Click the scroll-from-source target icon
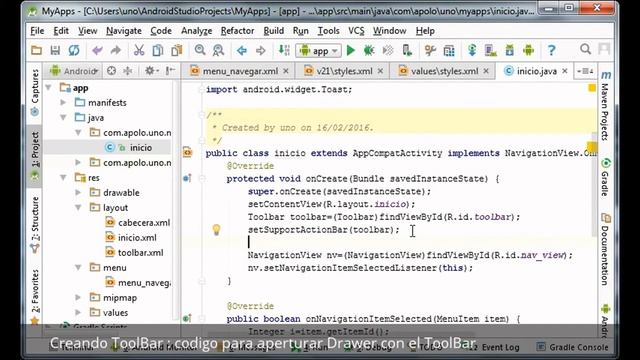This screenshot has height=360, width=640. [111, 71]
